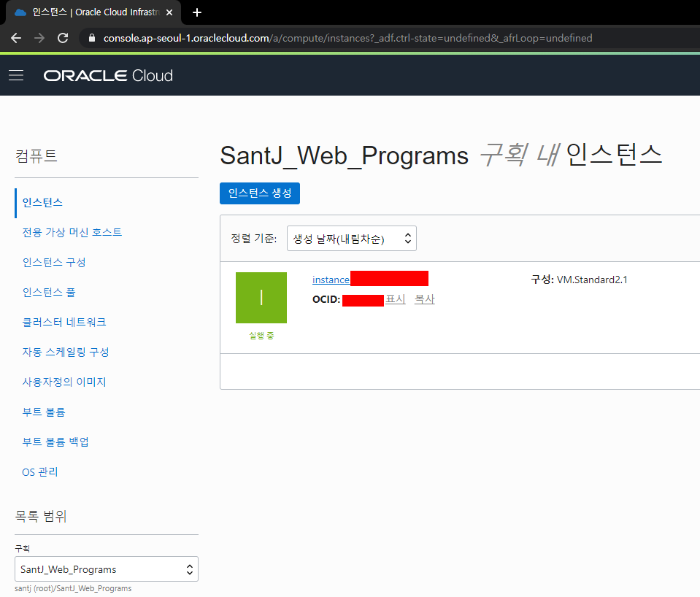Click the santj (root)/SantJ_Web_Programs path text
This screenshot has height=597, width=700.
[73, 588]
